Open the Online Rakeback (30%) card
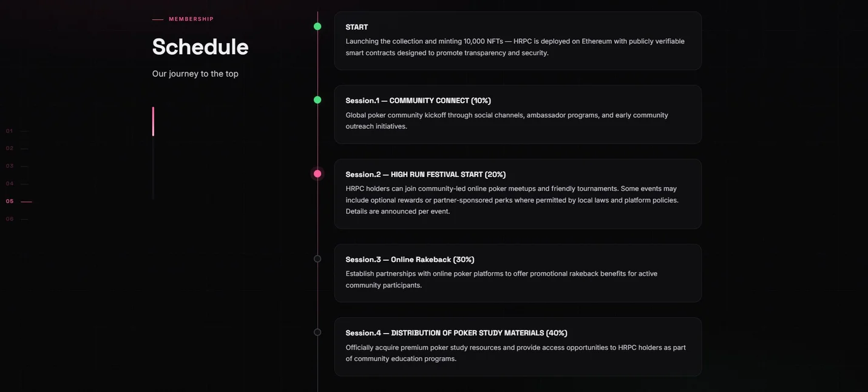Screen dimensions: 868x392 click(x=518, y=273)
